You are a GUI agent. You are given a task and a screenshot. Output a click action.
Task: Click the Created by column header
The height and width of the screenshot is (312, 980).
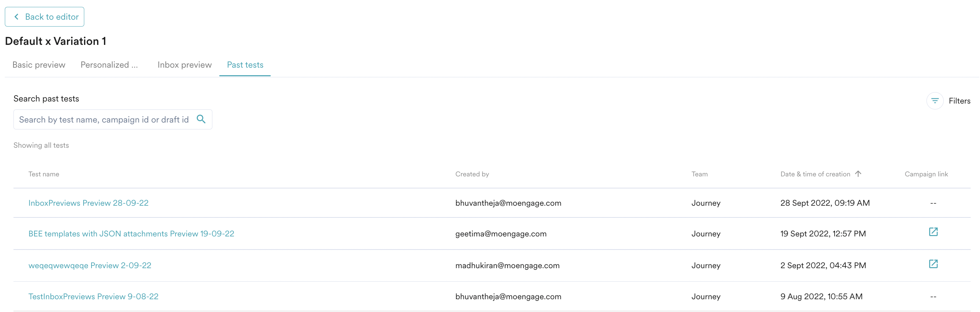(x=472, y=174)
